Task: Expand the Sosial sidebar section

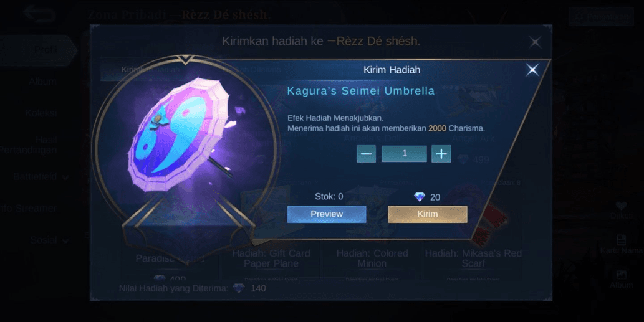Action: coord(49,240)
